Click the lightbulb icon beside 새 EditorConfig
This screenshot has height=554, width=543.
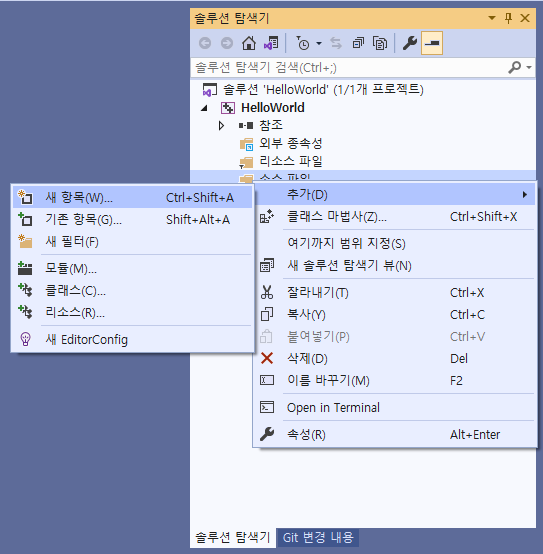25,339
